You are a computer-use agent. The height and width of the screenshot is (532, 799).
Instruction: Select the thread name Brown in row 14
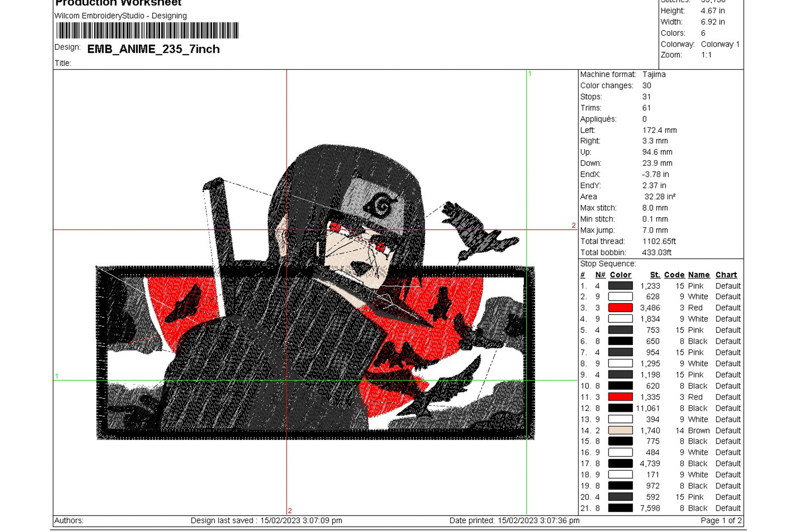(699, 430)
